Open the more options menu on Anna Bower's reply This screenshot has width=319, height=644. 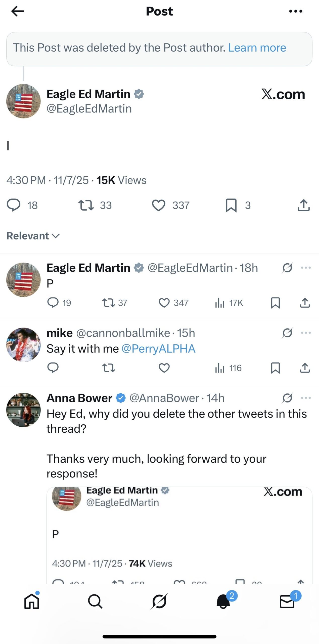coord(306,397)
